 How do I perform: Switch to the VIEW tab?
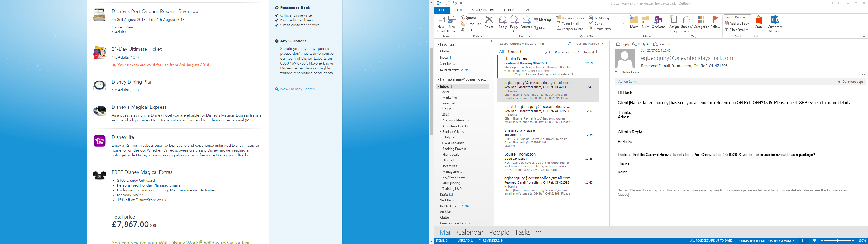point(525,10)
